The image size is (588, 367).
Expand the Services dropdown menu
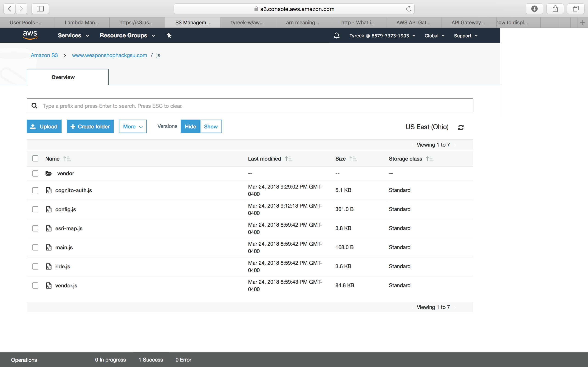(73, 35)
